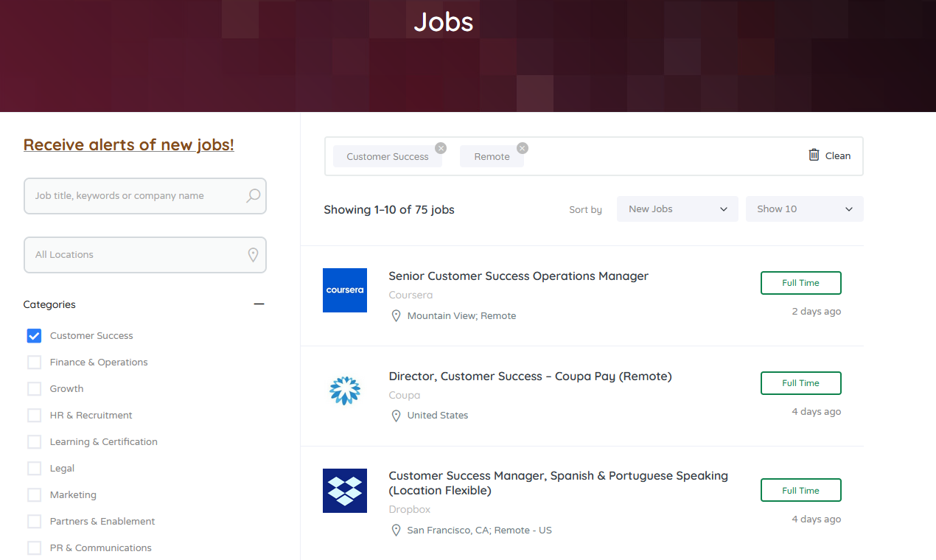Select the Growth category label
This screenshot has height=560, width=936.
66,388
